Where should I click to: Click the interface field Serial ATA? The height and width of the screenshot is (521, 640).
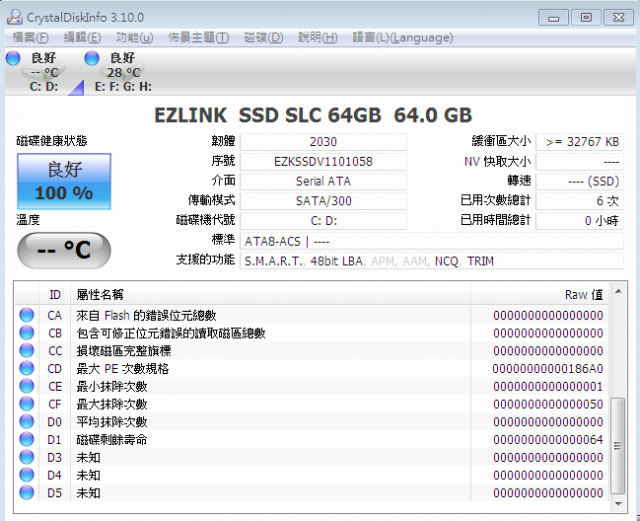[x=323, y=181]
